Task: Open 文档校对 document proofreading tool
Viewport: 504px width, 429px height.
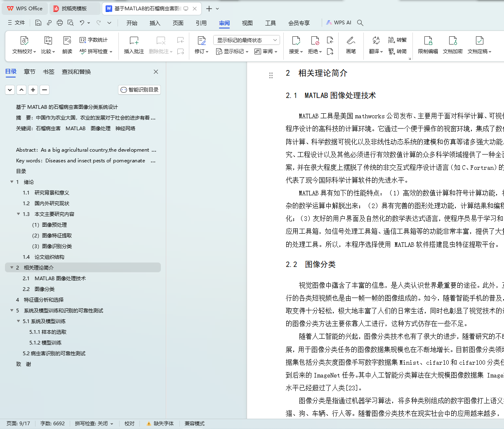Action: 24,45
